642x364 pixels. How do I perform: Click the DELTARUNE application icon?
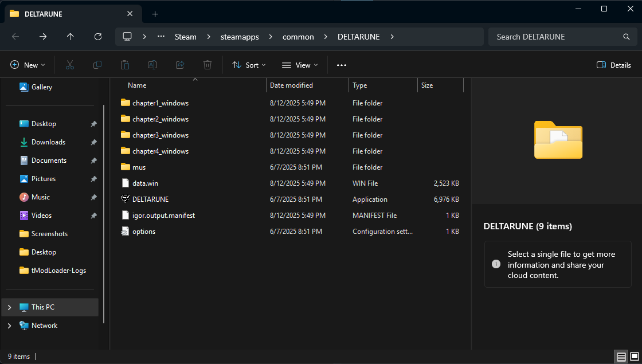[x=126, y=199]
